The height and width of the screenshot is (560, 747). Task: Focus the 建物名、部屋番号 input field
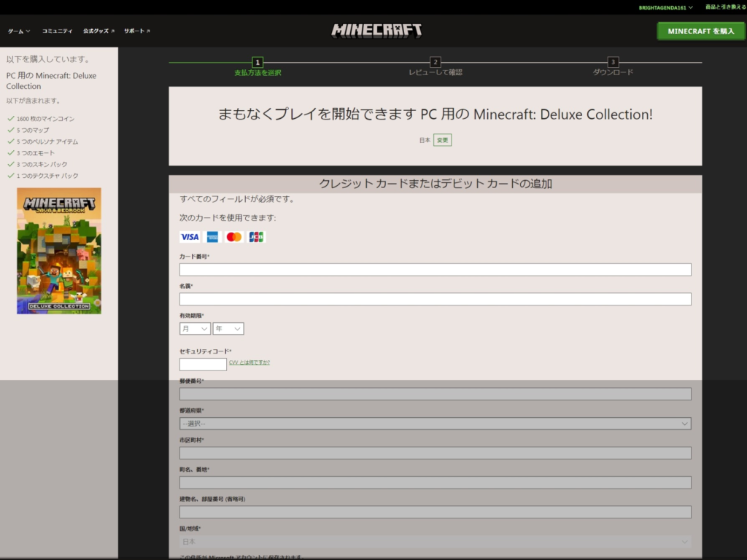click(436, 512)
